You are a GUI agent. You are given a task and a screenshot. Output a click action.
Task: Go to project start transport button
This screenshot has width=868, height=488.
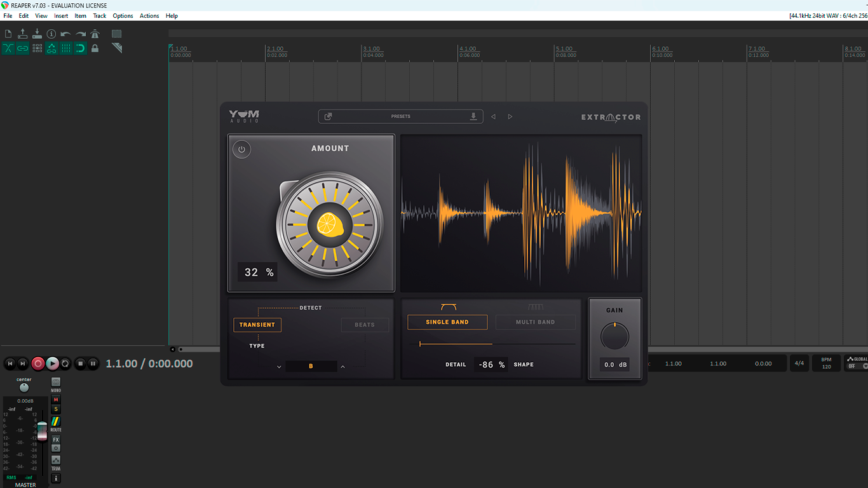10,363
